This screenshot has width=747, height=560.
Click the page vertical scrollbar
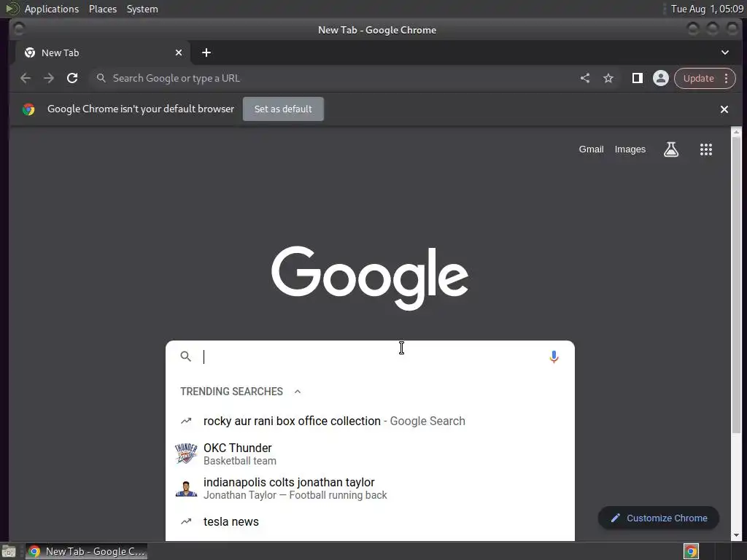tap(737, 285)
